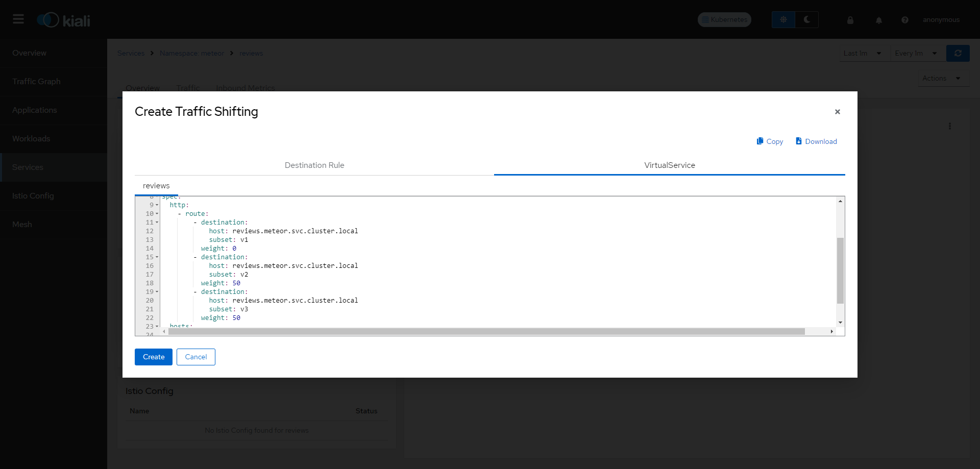Switch to dark theme toggle
This screenshot has height=469, width=980.
click(807, 19)
